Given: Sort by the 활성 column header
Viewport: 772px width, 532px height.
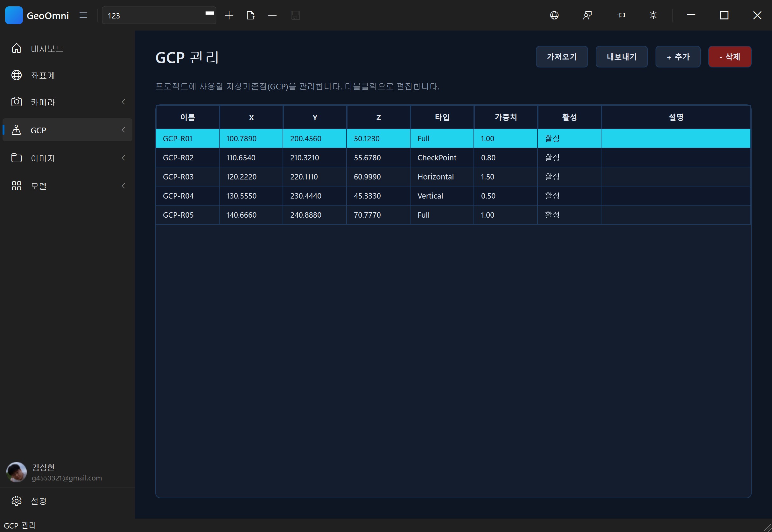Looking at the screenshot, I should 569,117.
